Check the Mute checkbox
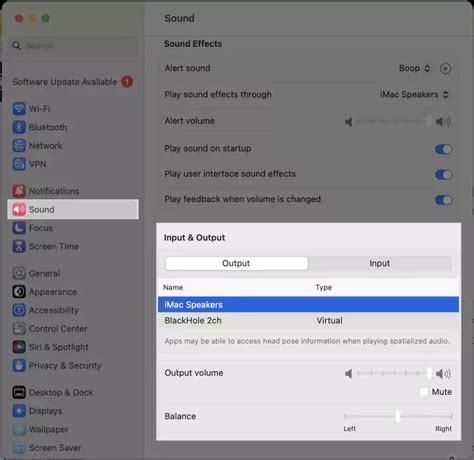The width and height of the screenshot is (474, 460). point(423,392)
